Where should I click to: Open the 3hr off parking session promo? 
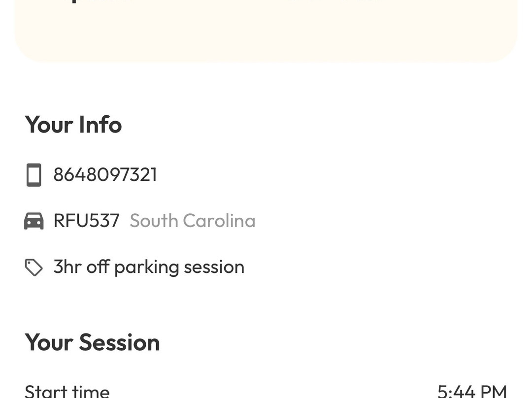[x=149, y=267]
